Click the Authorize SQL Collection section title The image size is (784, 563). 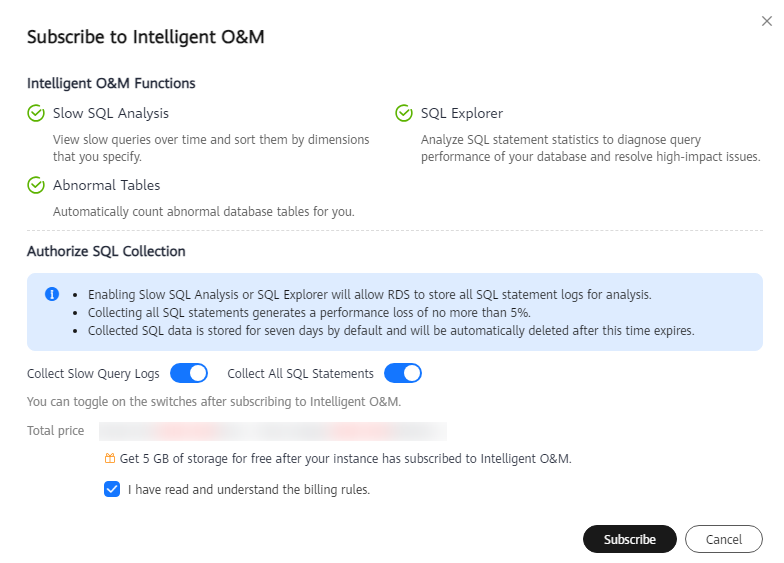[106, 252]
